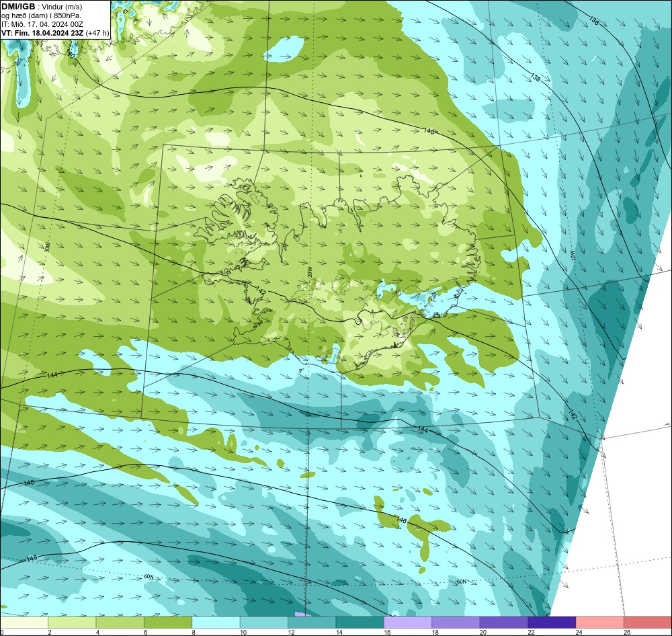Click the '138' contour label
Viewport: 672px width, 636px height.
[536, 77]
